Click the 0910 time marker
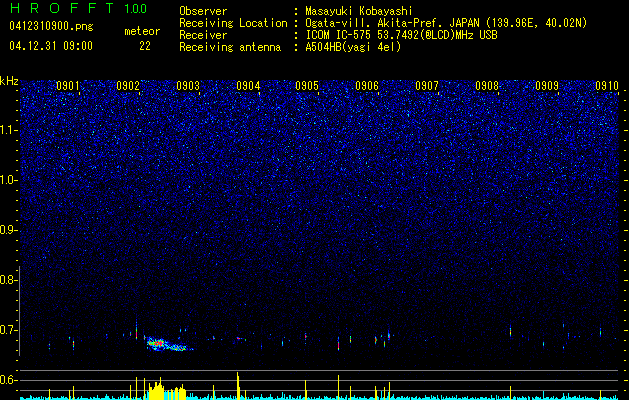Image resolution: width=629 pixels, height=400 pixels. (607, 86)
